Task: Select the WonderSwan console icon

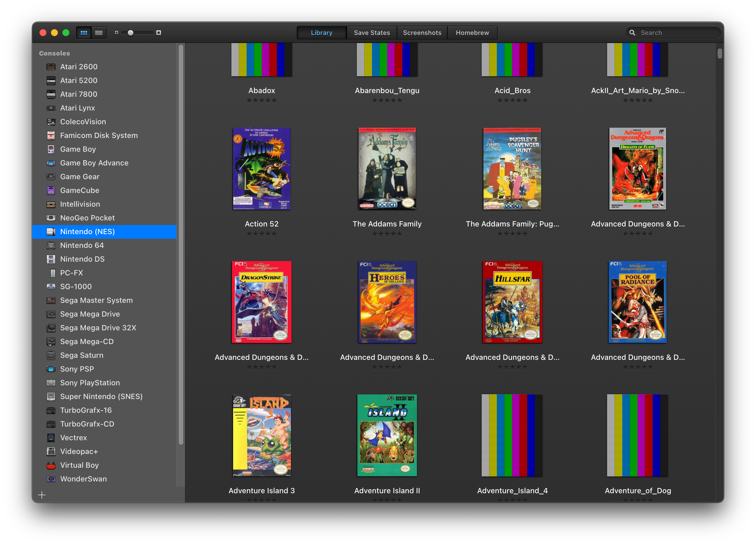Action: tap(51, 479)
